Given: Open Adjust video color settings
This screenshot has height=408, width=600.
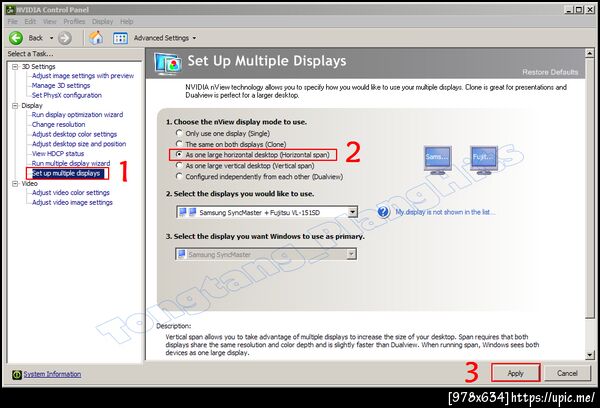Looking at the screenshot, I should click(71, 193).
